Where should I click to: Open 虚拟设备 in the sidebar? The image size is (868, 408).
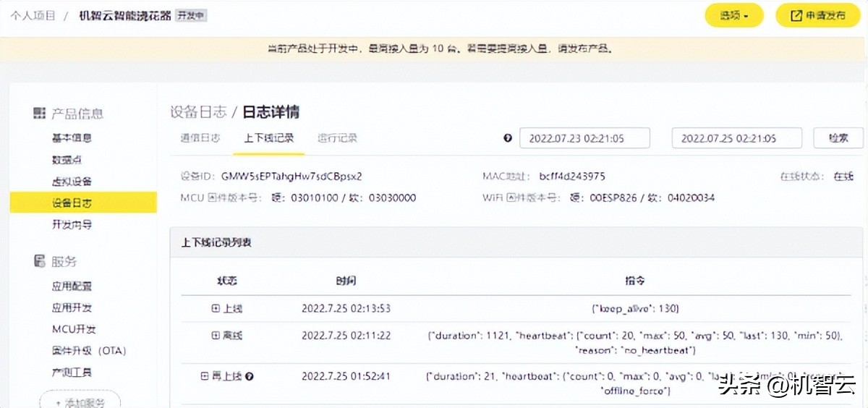72,181
